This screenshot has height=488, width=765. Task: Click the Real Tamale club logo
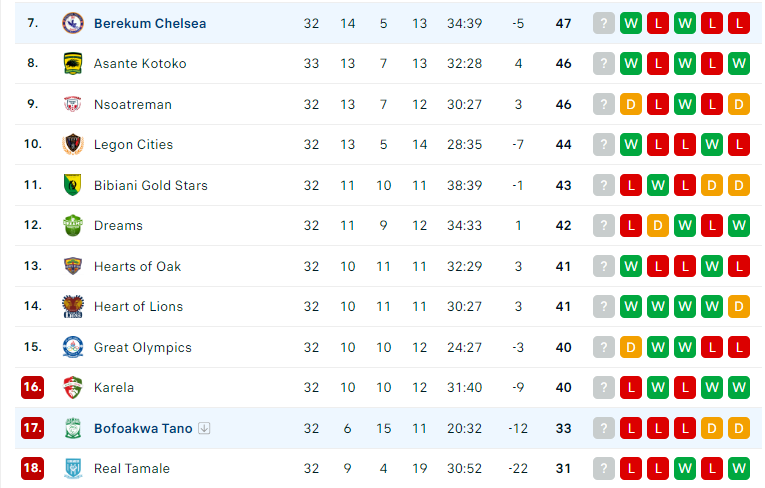tap(73, 468)
